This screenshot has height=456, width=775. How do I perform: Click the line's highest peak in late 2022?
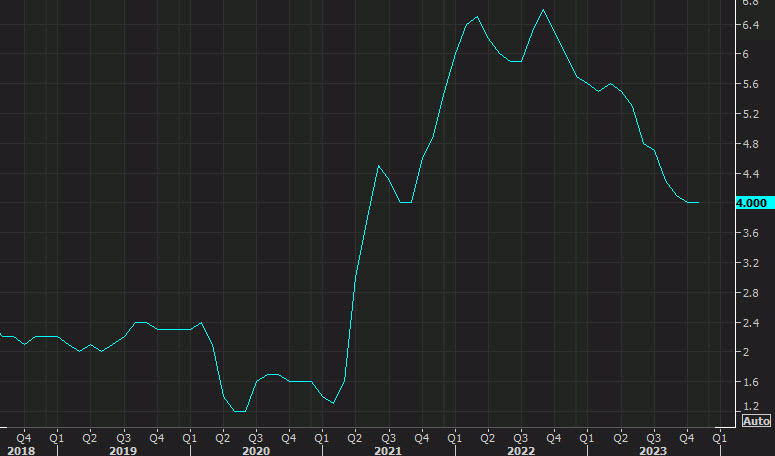[543, 10]
